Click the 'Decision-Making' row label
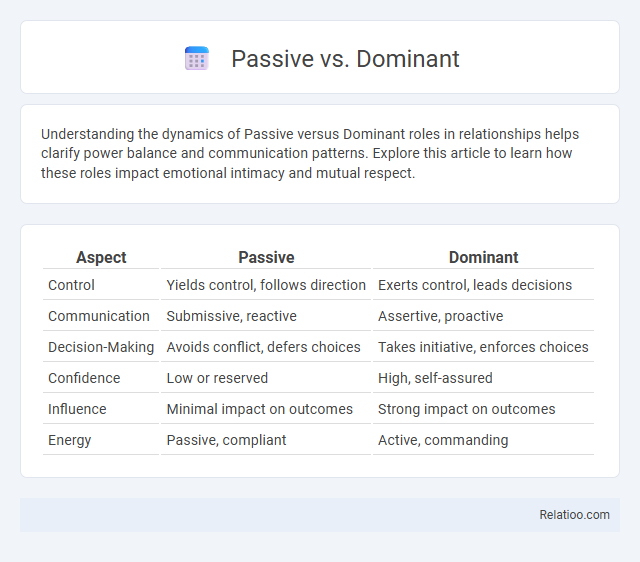 coord(101,347)
